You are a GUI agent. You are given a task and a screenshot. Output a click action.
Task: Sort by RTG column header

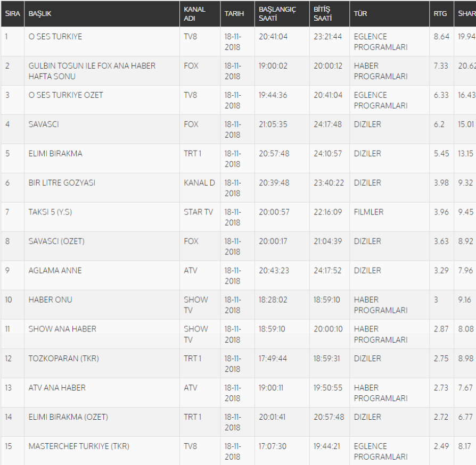440,14
